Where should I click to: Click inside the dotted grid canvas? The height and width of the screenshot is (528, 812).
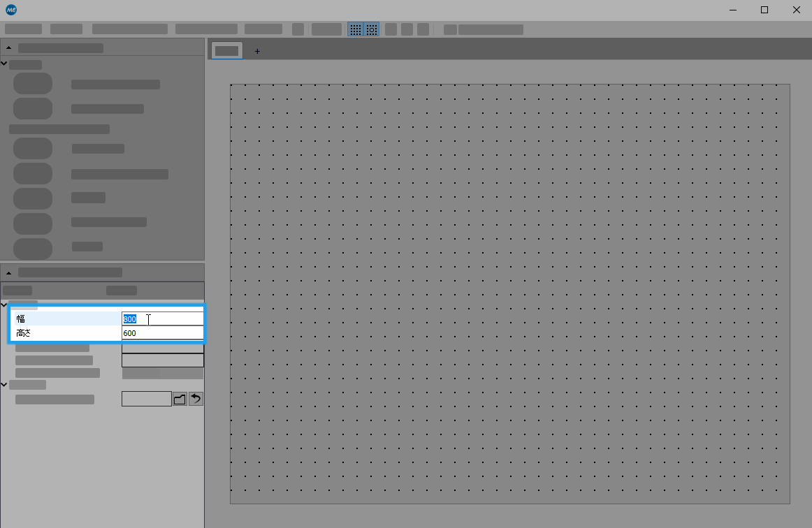(509, 293)
